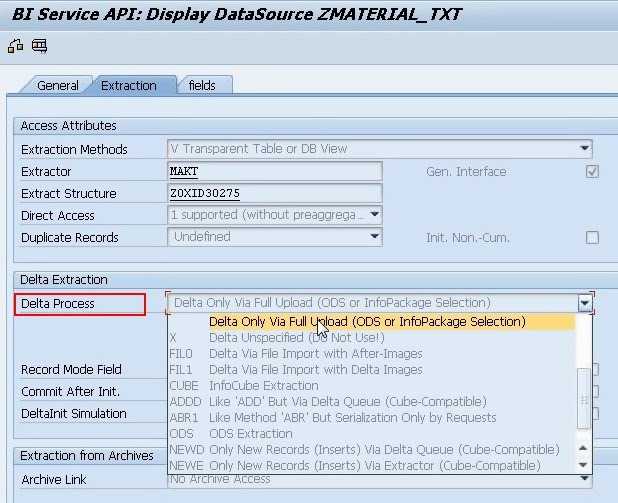Viewport: 618px width, 503px height.
Task: Click the list scroll down arrow
Action: [x=584, y=465]
